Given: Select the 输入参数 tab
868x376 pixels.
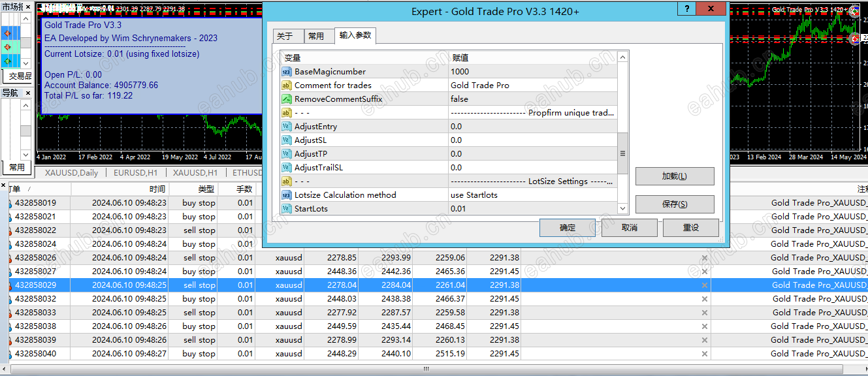Looking at the screenshot, I should click(x=355, y=35).
